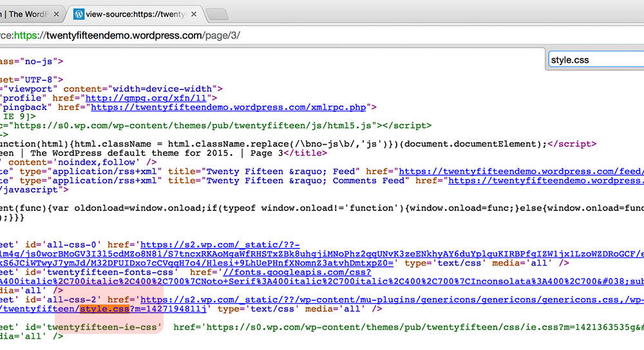Close the view-source tab
Viewport: 644px width, 350px height.
point(194,14)
